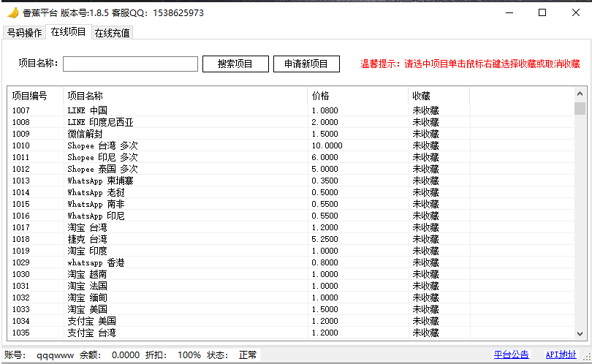Select Shopee 印尼 多次 row
The height and width of the screenshot is (364, 592).
coord(291,157)
